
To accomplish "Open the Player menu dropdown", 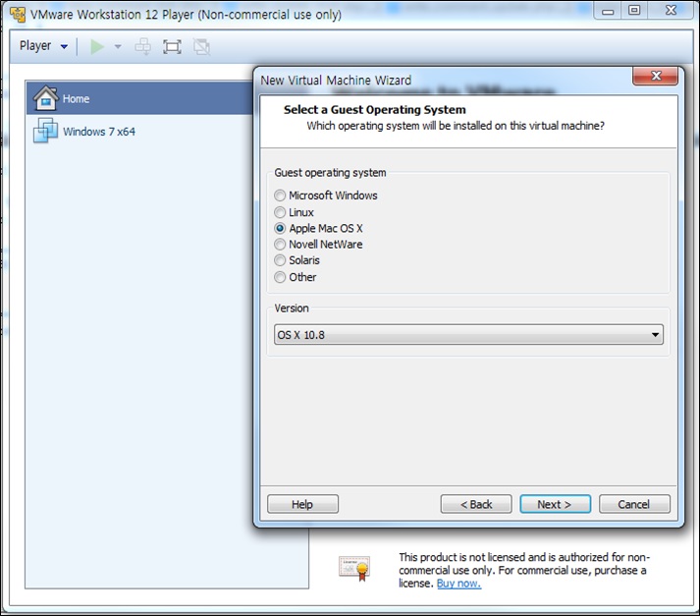I will tap(43, 46).
